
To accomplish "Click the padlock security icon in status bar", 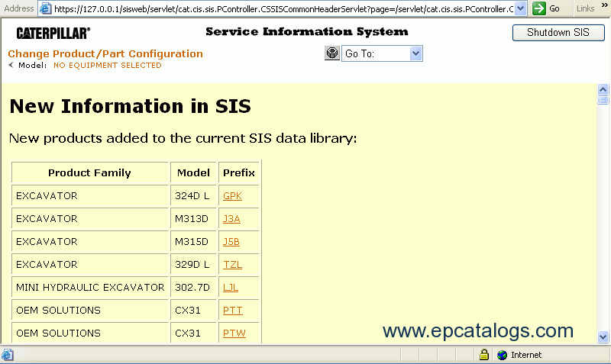I will [483, 355].
